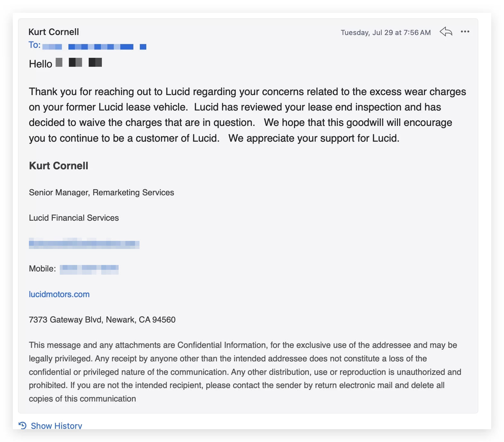Click the clock icon beside Show History
This screenshot has height=442, width=504.
(22, 425)
